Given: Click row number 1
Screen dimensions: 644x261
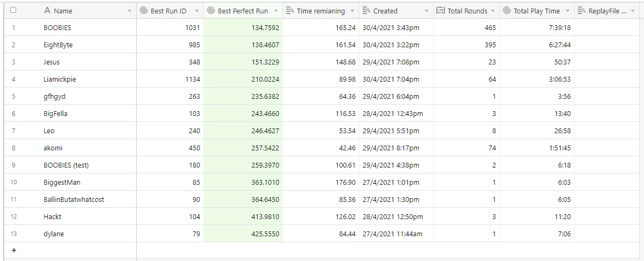Looking at the screenshot, I should tap(13, 27).
